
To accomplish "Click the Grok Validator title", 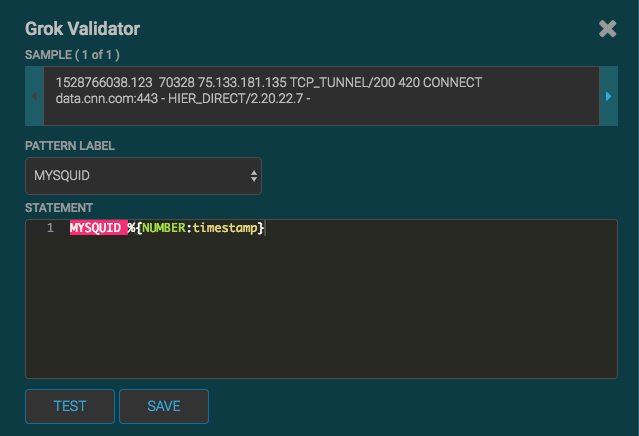I will click(x=82, y=29).
